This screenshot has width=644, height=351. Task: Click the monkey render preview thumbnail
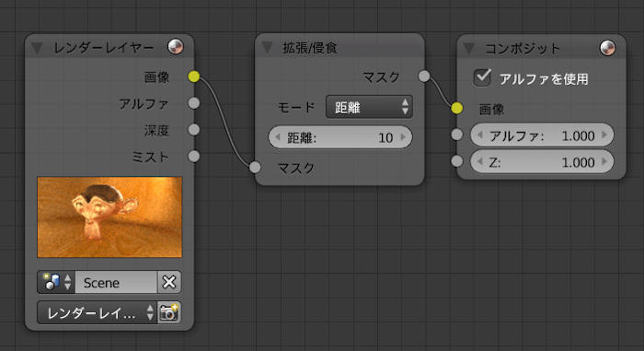[109, 217]
